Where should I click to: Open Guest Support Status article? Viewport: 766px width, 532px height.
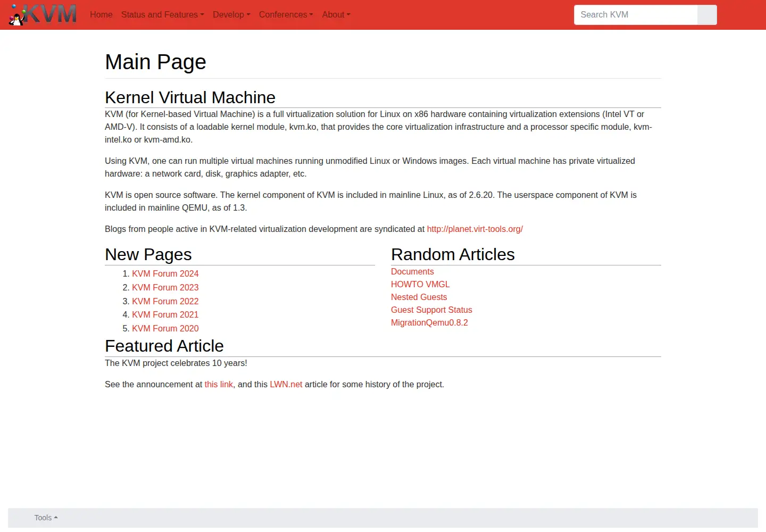[x=431, y=310]
